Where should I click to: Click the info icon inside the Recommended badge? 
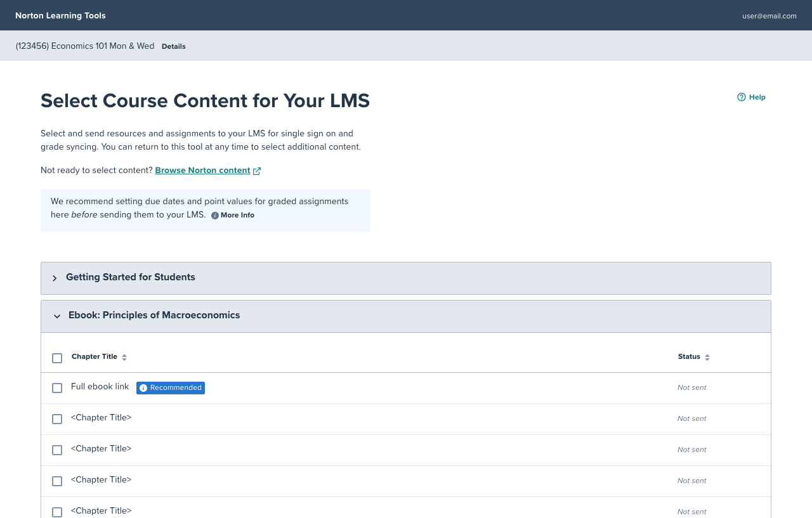[x=143, y=387]
